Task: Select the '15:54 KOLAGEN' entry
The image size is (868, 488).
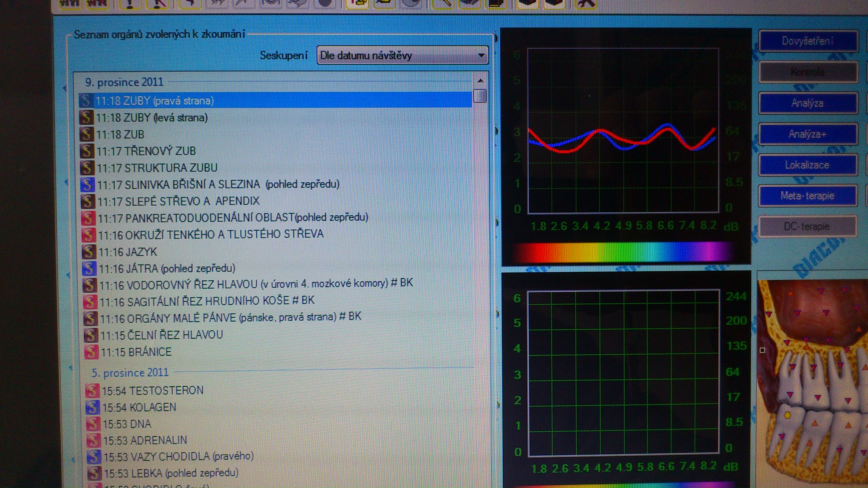Action: tap(139, 407)
